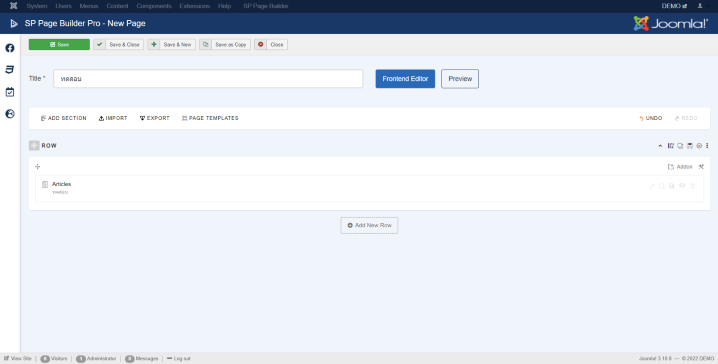Select the Articles addon title text

[61, 184]
